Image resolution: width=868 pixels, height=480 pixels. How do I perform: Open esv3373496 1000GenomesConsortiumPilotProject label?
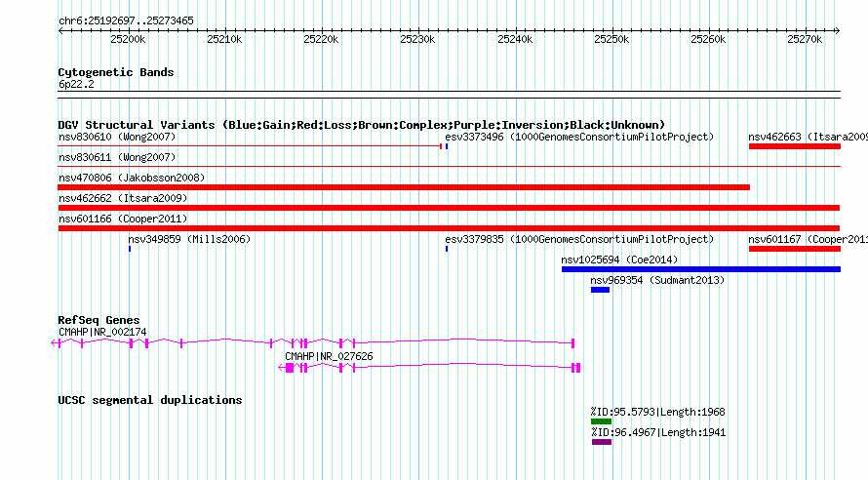pos(579,137)
